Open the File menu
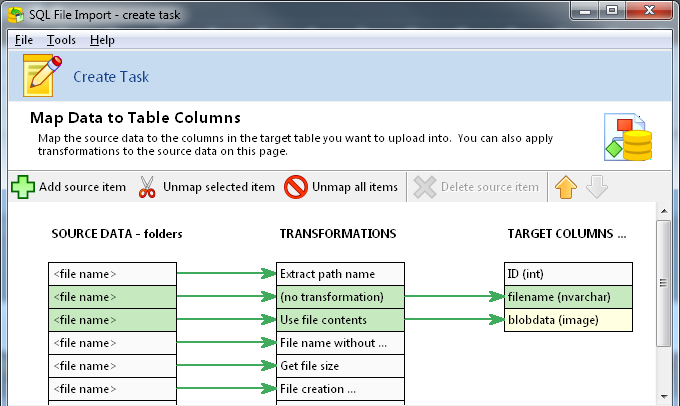 coord(24,40)
